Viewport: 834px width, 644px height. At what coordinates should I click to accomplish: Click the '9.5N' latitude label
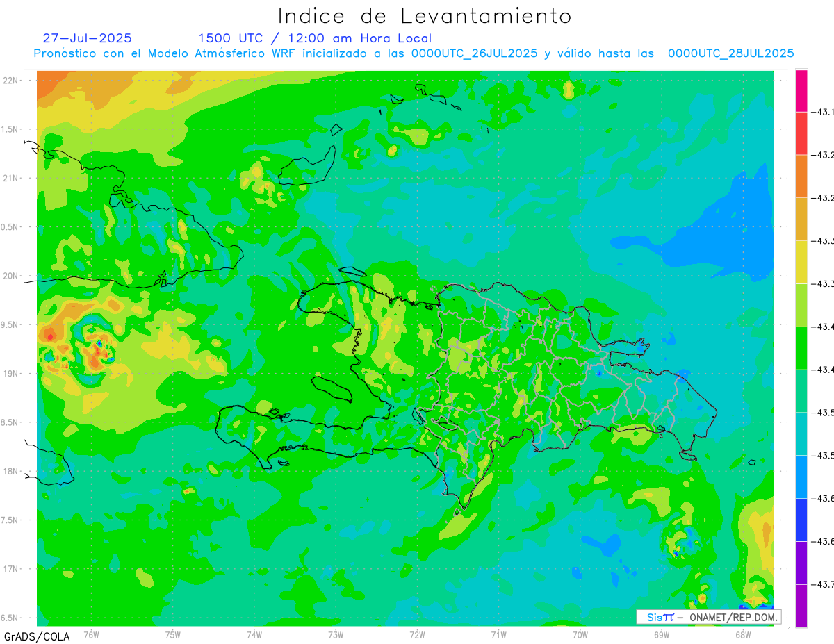click(x=10, y=324)
